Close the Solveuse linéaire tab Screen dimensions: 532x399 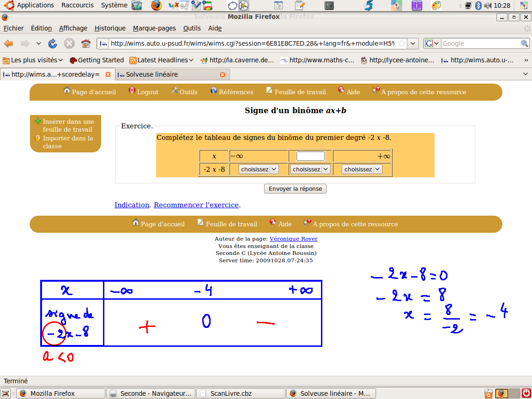223,74
